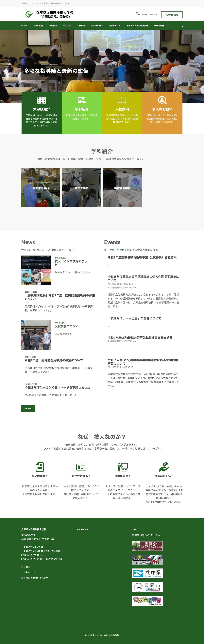Viewport: 204px width, 644px height.
Task: Open news 【募集期間延長】令和7年度 臨時的任用職員の募集
Action: pos(60,297)
